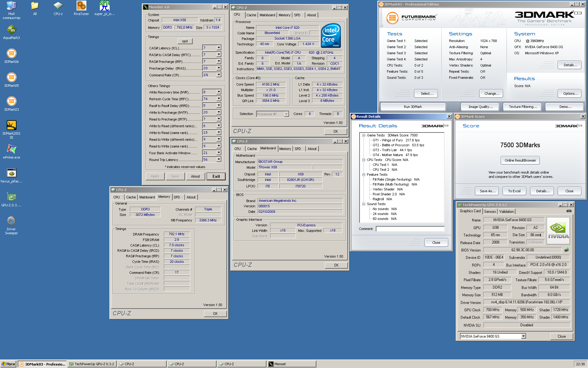Click OK in the memory CPU-Z window
588x368 pixels.
point(215,314)
